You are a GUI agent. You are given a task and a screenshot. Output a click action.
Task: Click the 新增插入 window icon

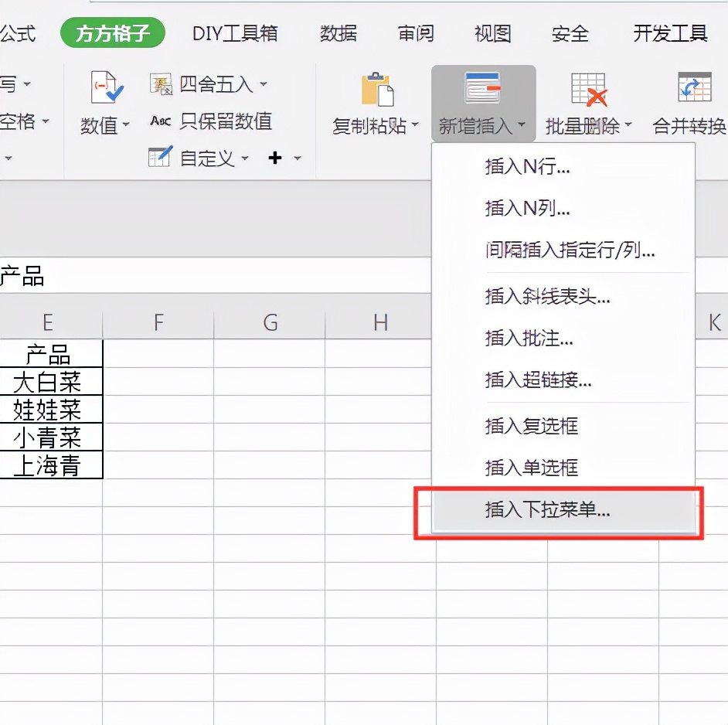483,87
